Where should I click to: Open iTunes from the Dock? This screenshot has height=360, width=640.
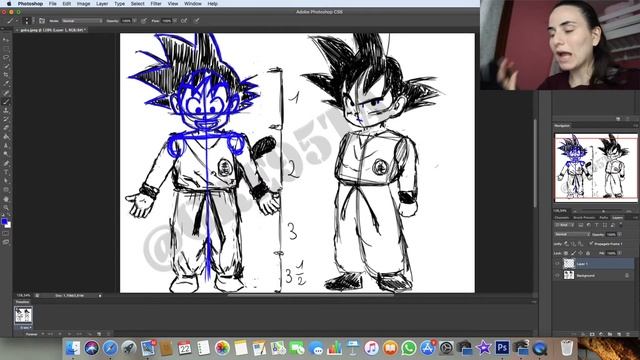click(371, 348)
